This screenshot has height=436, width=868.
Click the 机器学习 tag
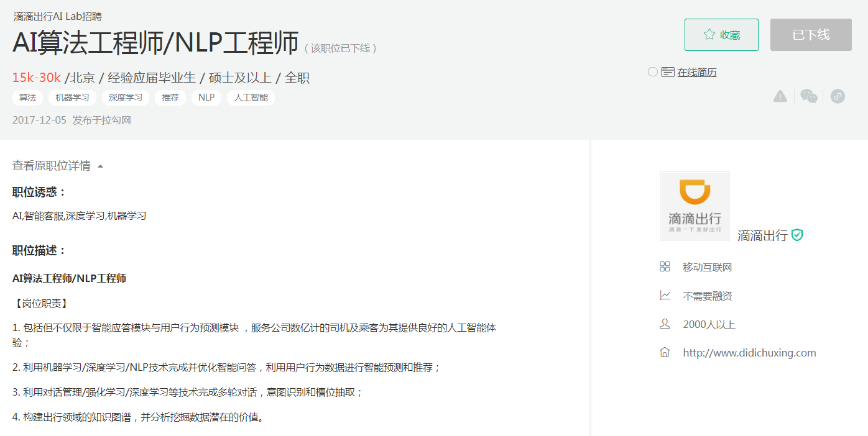pos(72,98)
